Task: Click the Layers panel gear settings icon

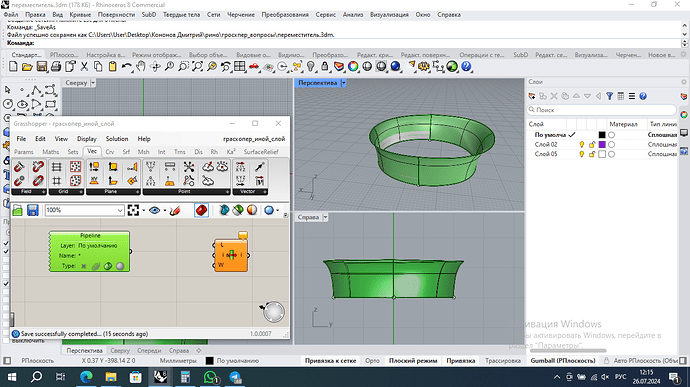Action: (684, 82)
